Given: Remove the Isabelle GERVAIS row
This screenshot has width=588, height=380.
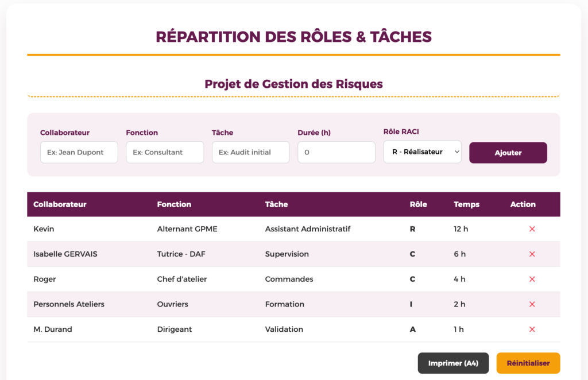Looking at the screenshot, I should [x=532, y=254].
